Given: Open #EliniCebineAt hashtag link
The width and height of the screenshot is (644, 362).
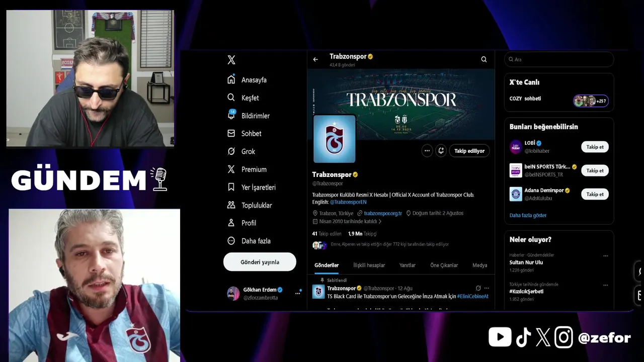Looking at the screenshot, I should 473,297.
